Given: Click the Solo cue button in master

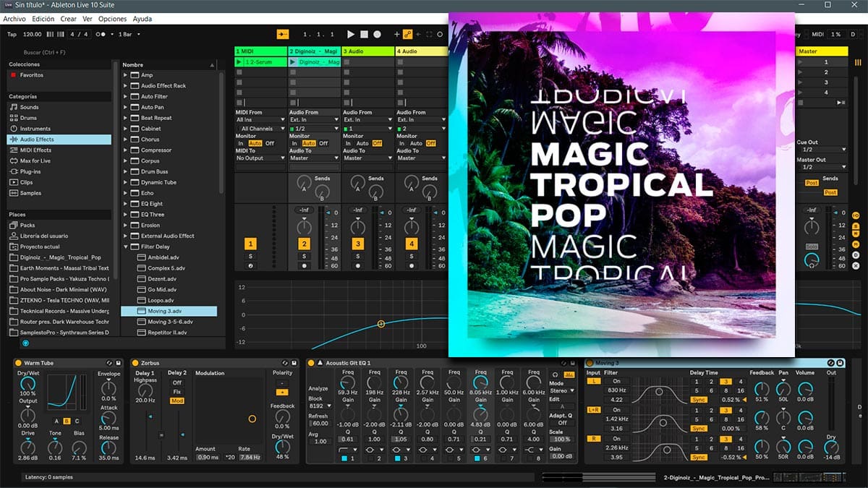Looking at the screenshot, I should pos(812,247).
